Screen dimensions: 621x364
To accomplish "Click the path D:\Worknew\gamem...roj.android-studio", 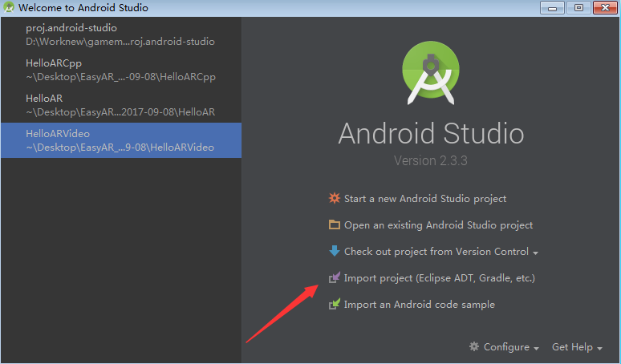I will 120,42.
